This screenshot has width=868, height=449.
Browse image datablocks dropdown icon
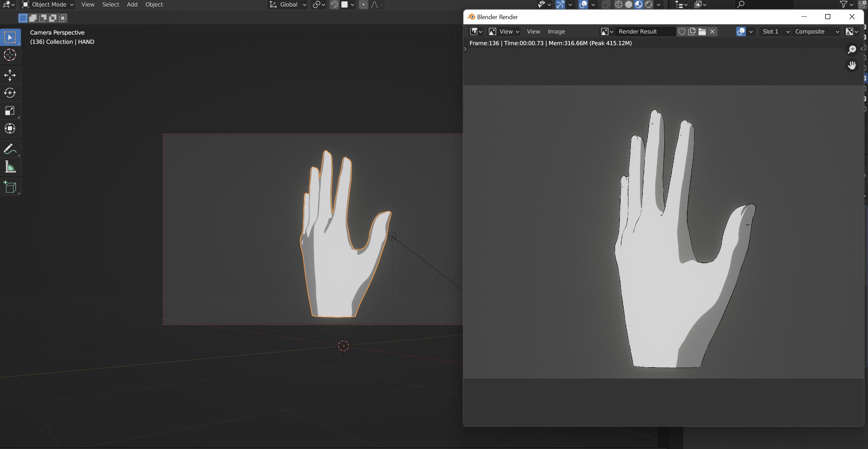pyautogui.click(x=607, y=31)
